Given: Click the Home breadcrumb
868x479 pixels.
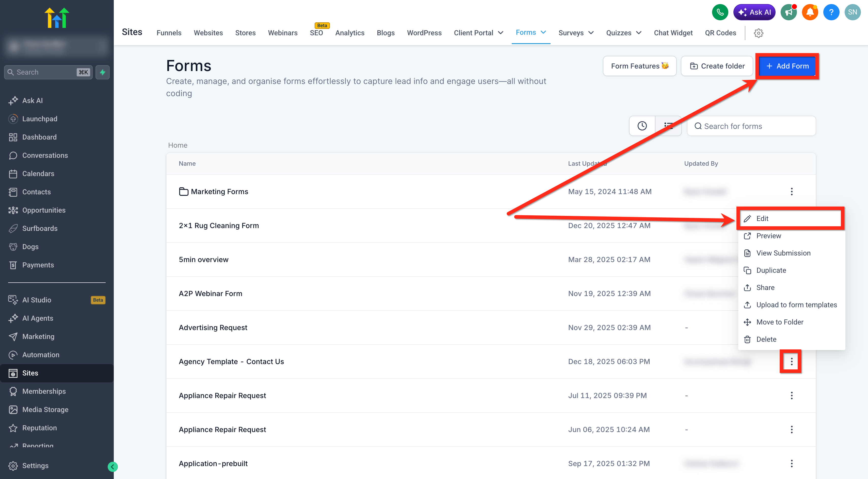Looking at the screenshot, I should click(x=178, y=145).
